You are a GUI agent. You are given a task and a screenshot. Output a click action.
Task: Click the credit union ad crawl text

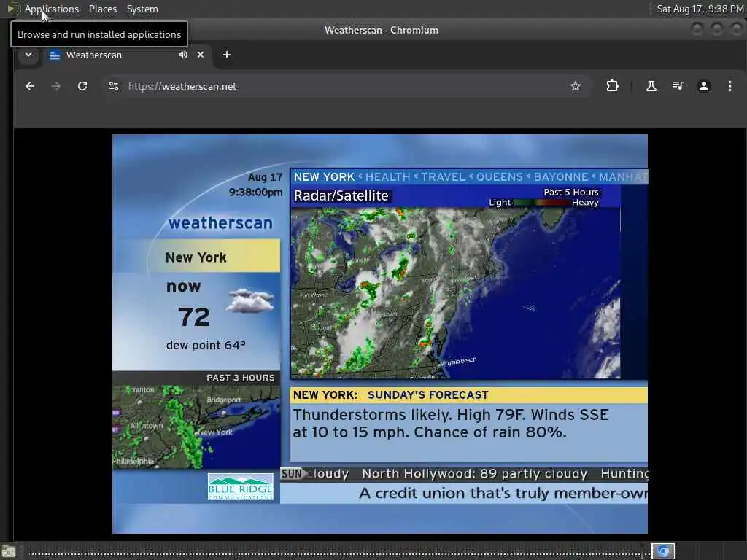pos(503,494)
